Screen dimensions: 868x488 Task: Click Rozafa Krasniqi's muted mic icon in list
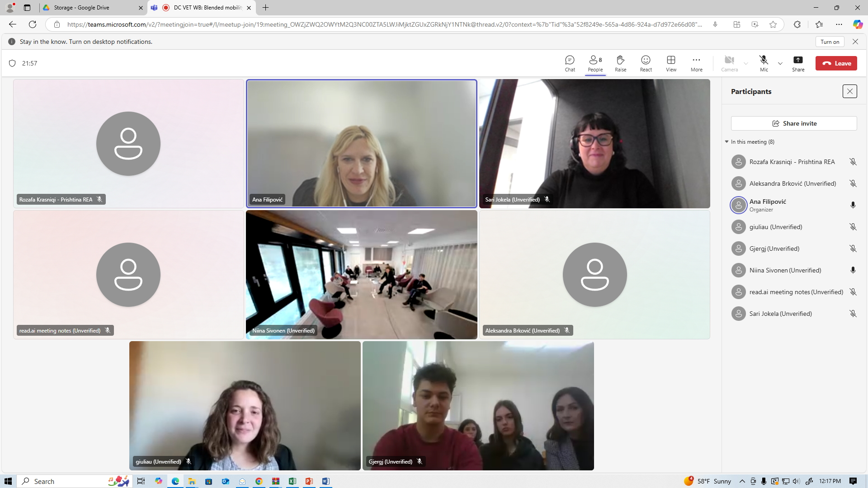853,162
